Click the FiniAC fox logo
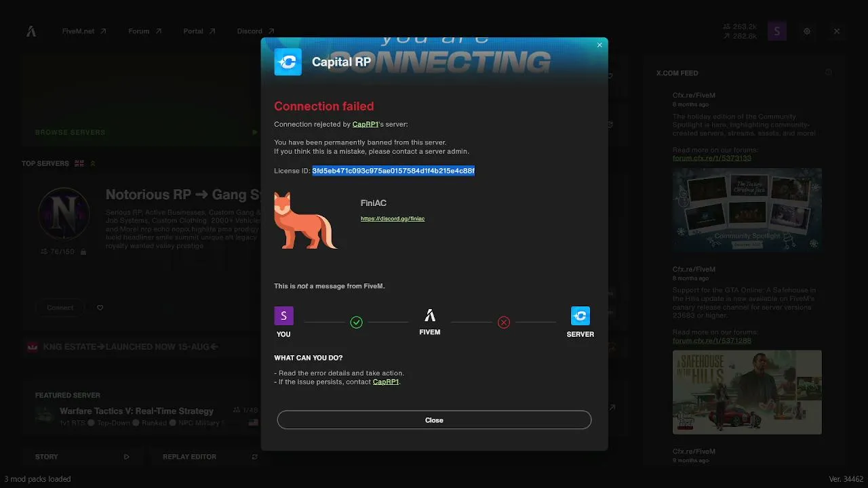 pyautogui.click(x=304, y=220)
